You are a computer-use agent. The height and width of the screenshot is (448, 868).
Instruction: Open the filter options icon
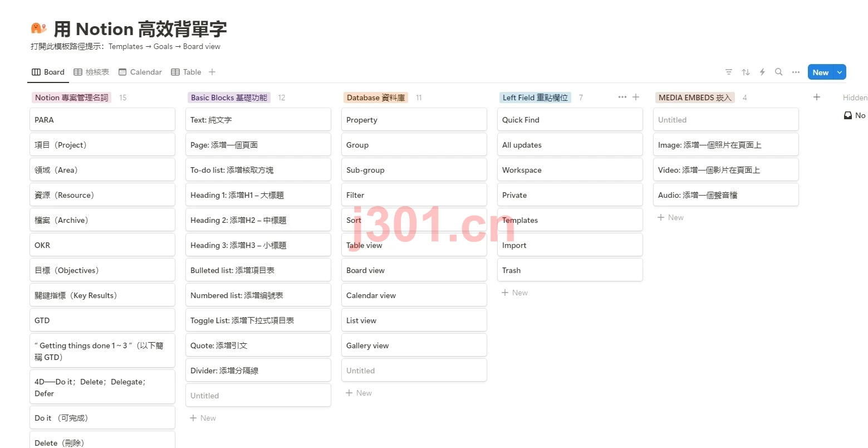click(729, 72)
